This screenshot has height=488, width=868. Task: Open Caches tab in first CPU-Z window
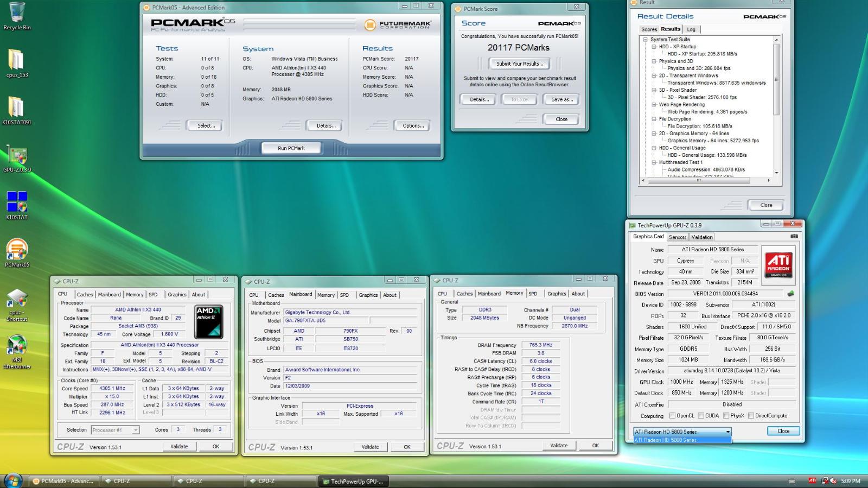pos(85,295)
